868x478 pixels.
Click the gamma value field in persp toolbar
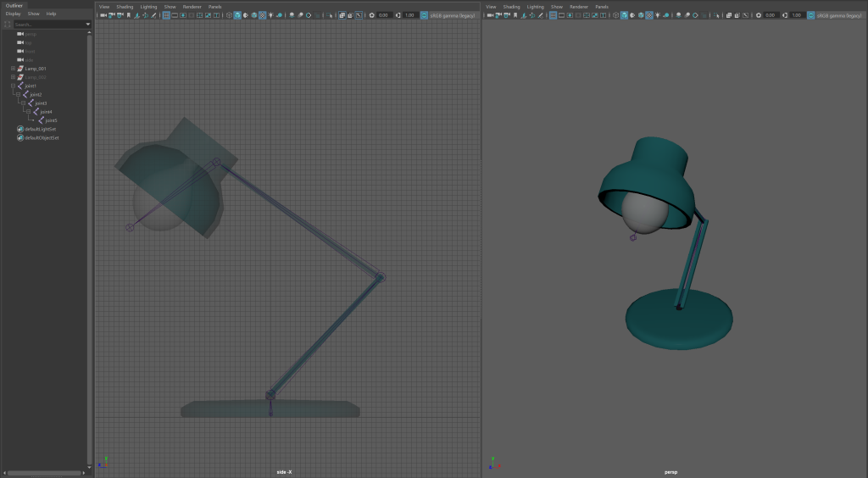pos(795,15)
